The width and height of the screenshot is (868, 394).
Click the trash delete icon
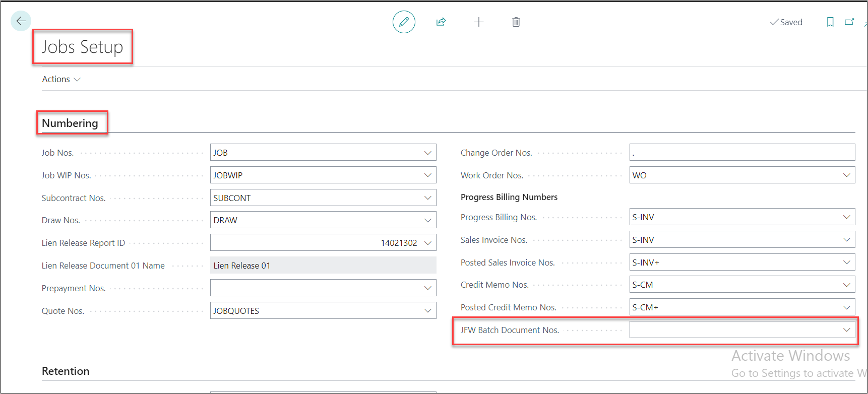point(516,22)
